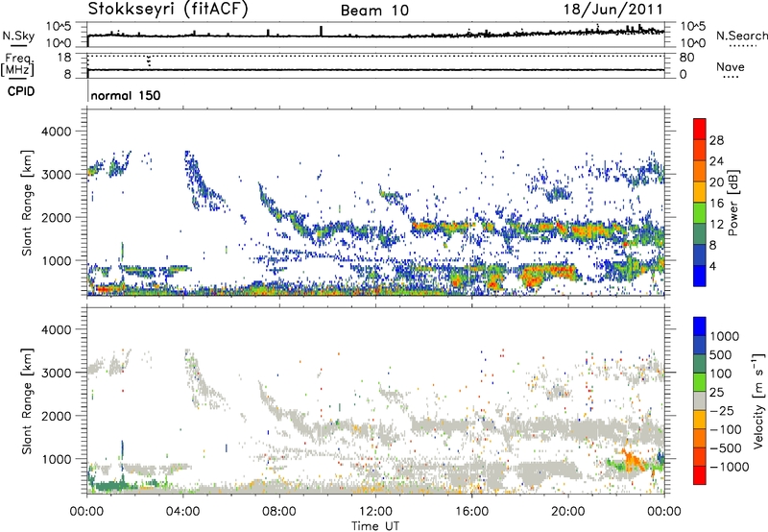
Task: Select the '20:00' time tick label
Action: [x=568, y=512]
